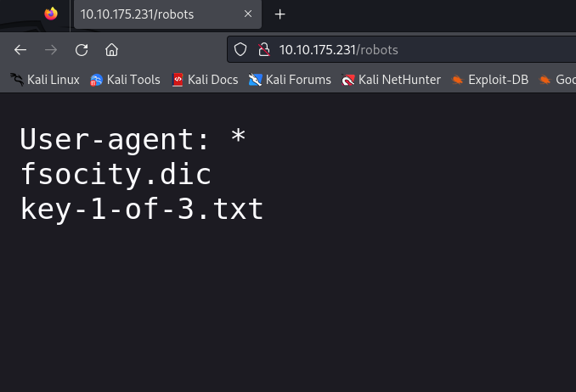Click the User-agent text line
This screenshot has height=392, width=576.
click(133, 139)
